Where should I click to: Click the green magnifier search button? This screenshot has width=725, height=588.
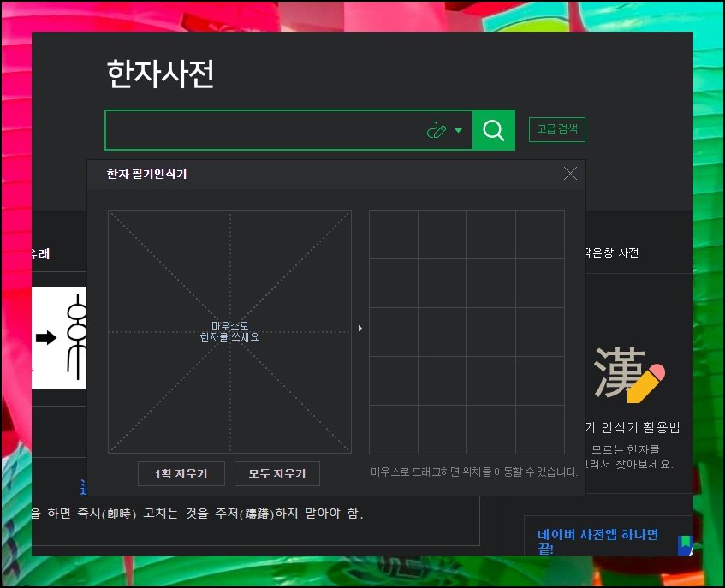(493, 130)
